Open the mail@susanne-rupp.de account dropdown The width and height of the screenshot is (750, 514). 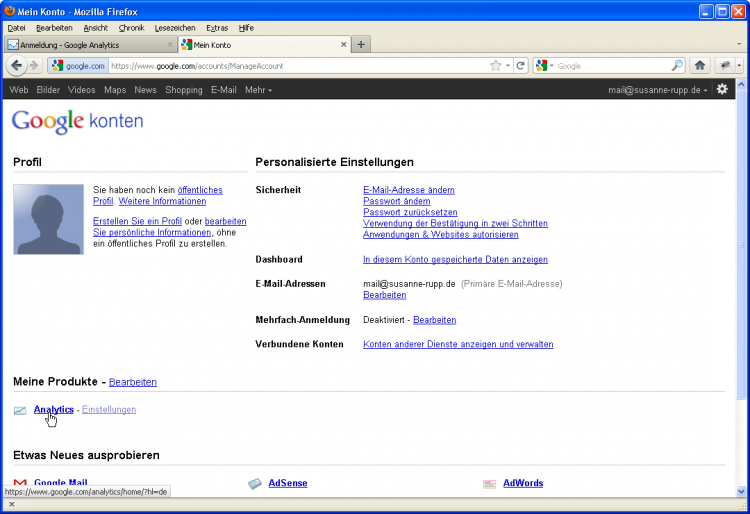pos(658,90)
